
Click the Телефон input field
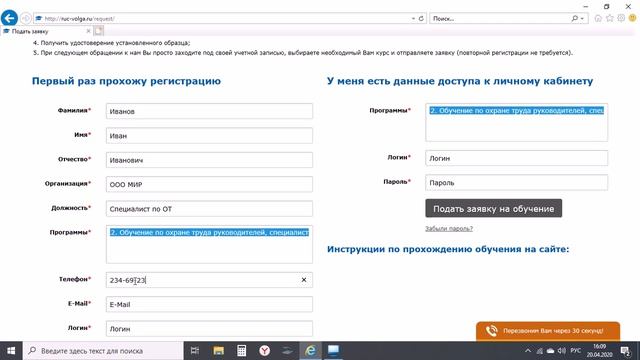point(209,280)
